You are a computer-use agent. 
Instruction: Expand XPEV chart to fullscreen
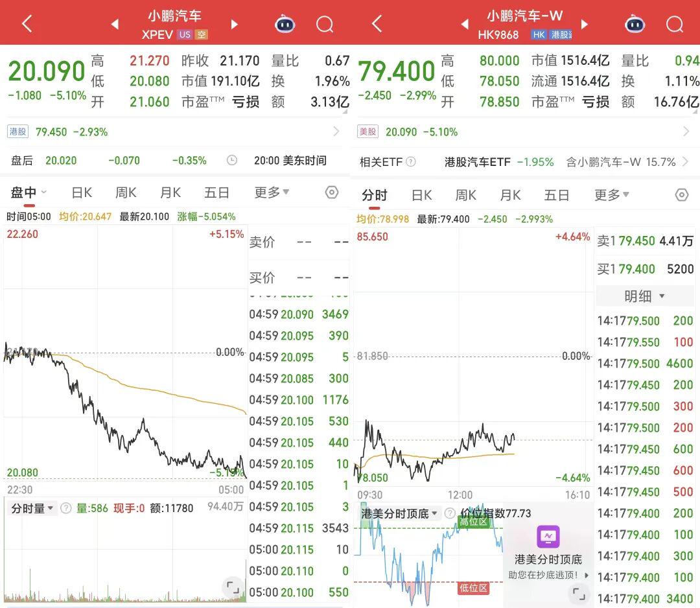[x=231, y=588]
